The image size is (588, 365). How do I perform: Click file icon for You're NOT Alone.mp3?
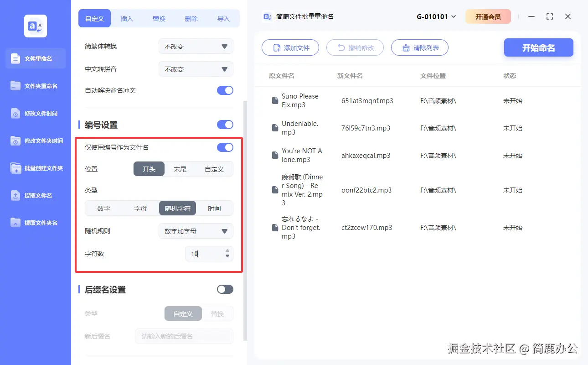(275, 155)
